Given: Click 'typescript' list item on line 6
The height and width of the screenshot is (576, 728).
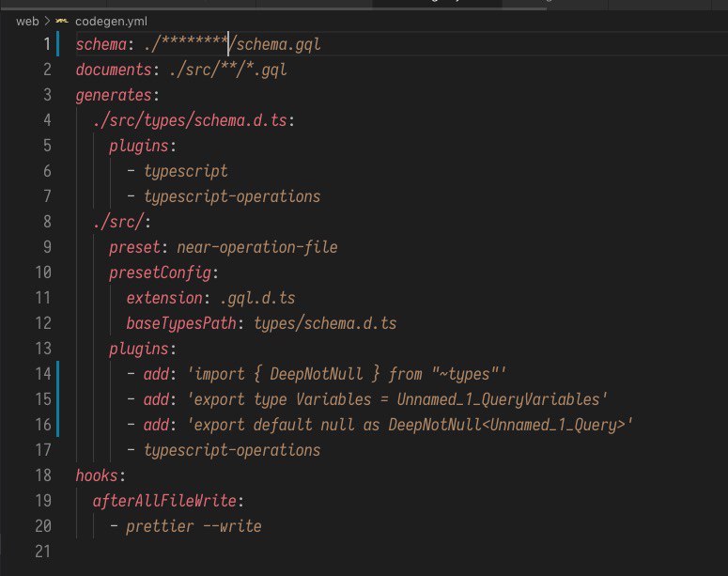Looking at the screenshot, I should pyautogui.click(x=186, y=171).
